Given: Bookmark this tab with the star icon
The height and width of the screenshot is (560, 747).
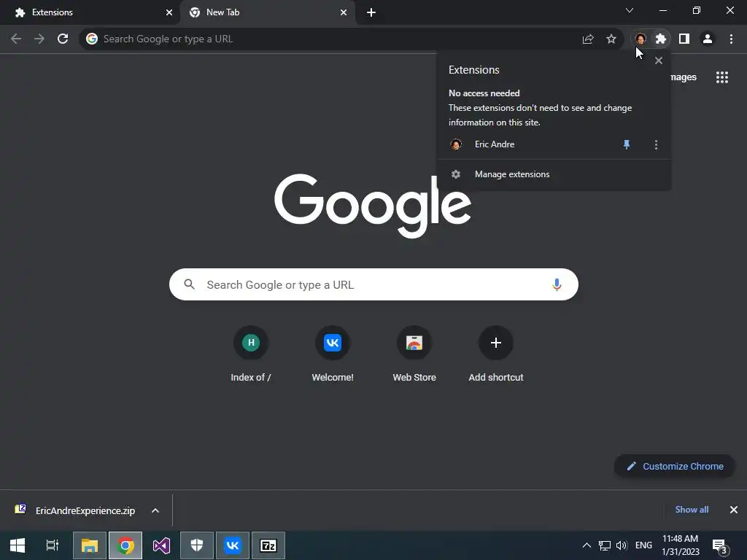Looking at the screenshot, I should (611, 39).
